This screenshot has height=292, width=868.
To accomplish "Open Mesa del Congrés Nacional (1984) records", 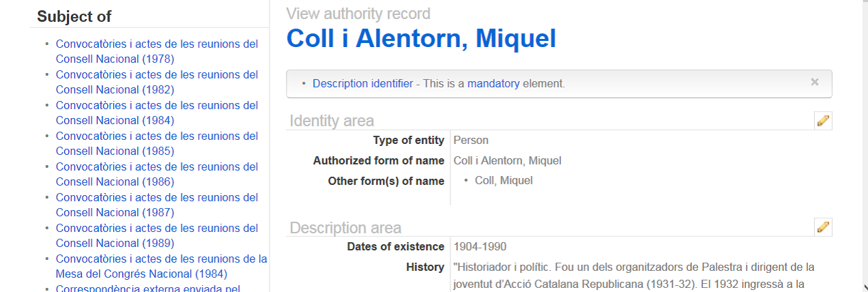I will coord(161,266).
